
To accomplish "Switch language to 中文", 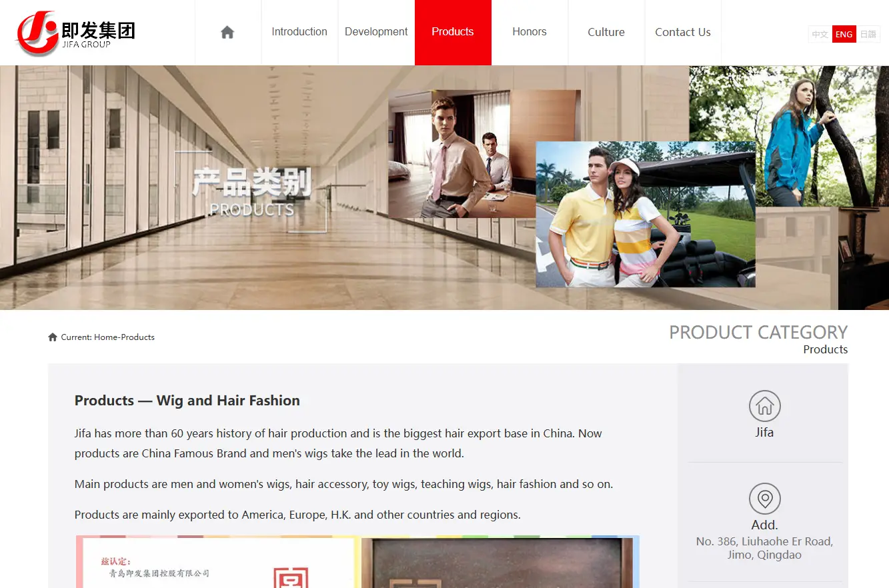I will point(820,35).
